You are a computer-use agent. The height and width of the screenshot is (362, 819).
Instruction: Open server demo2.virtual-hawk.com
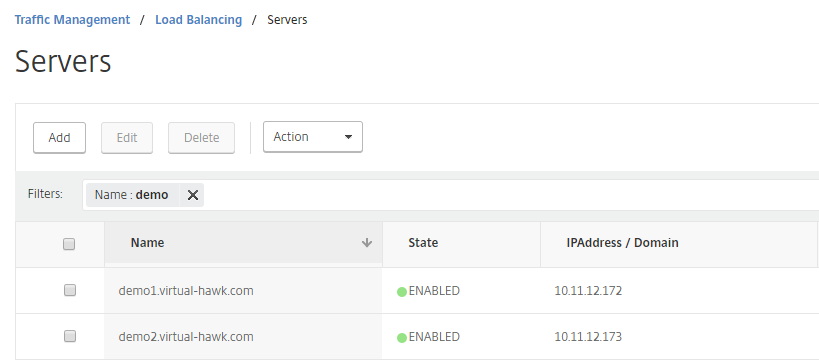pyautogui.click(x=186, y=336)
